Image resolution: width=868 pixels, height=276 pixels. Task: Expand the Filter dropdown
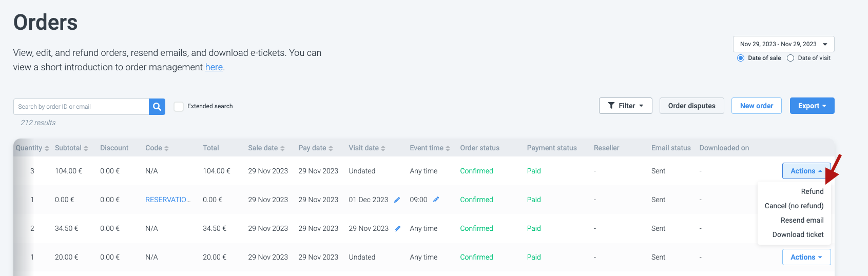coord(625,106)
